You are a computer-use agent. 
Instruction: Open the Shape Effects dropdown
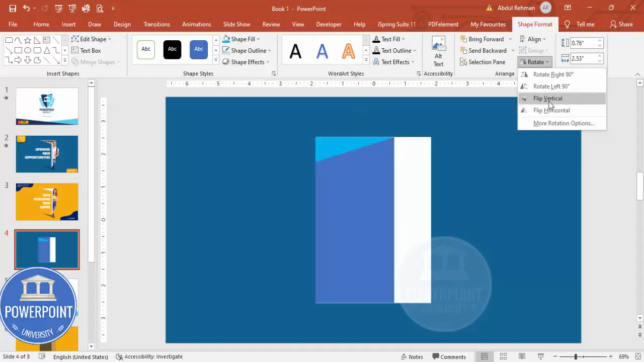[x=246, y=62]
